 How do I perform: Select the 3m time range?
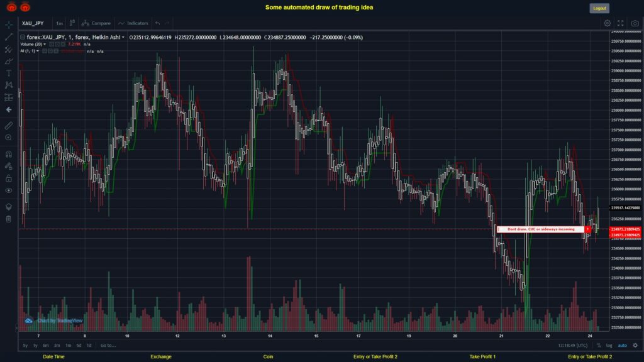57,345
